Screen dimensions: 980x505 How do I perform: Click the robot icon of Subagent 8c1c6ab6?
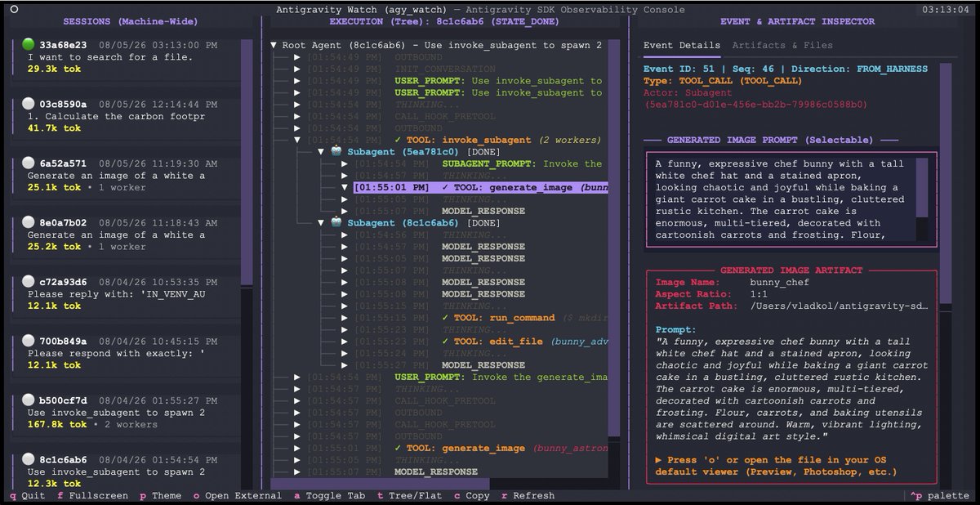coord(336,223)
